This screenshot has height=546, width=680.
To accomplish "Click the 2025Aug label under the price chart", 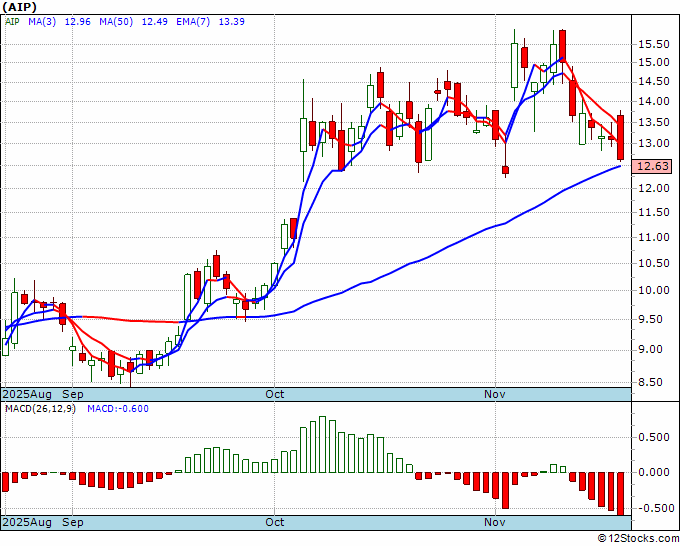I will 27,394.
